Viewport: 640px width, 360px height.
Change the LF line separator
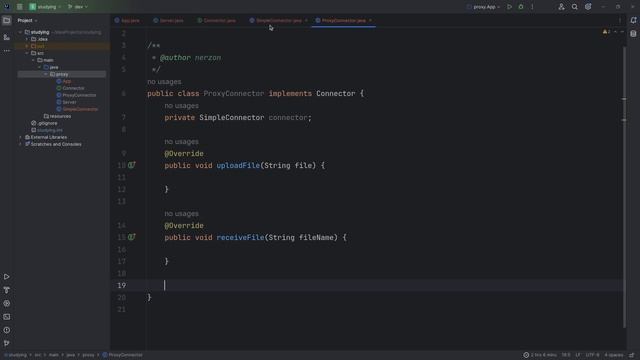click(578, 355)
